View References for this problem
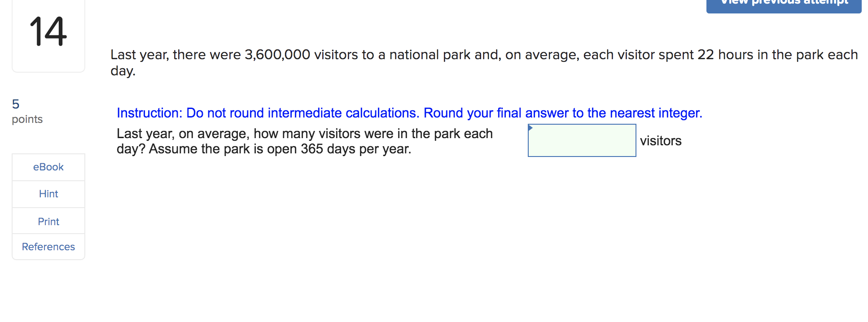 pos(48,247)
